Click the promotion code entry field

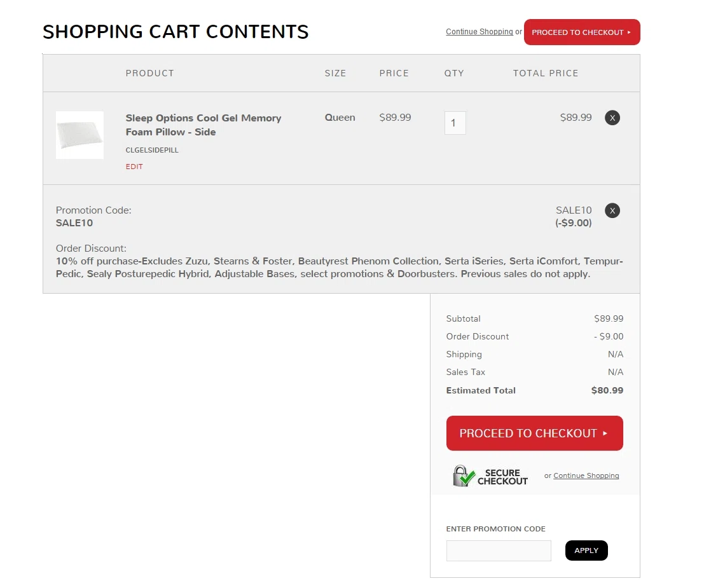pos(499,550)
